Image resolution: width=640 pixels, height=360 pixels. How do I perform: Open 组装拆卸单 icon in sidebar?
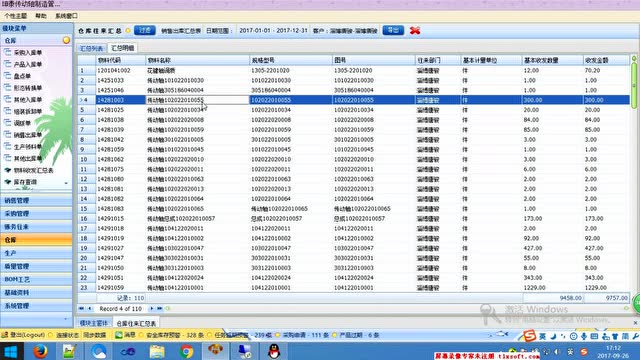(x=7, y=111)
